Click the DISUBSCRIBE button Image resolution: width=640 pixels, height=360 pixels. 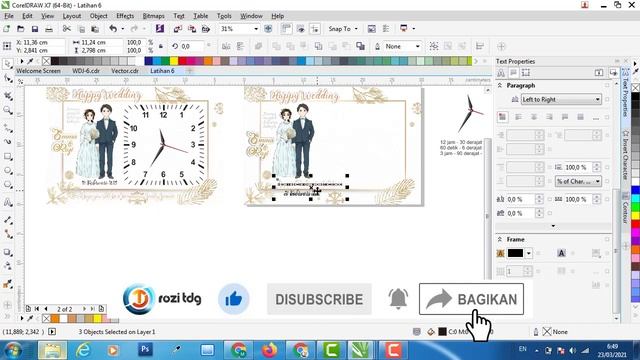coord(319,299)
